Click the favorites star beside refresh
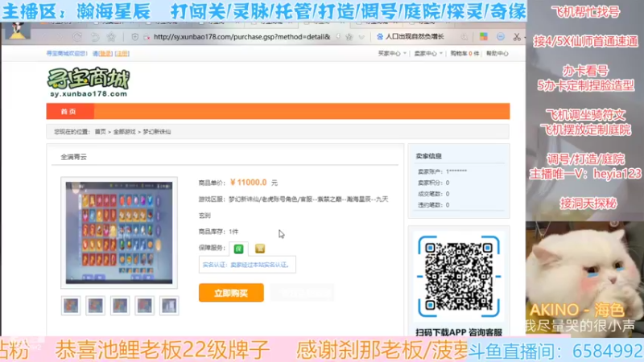644x362 pixels. [x=111, y=37]
